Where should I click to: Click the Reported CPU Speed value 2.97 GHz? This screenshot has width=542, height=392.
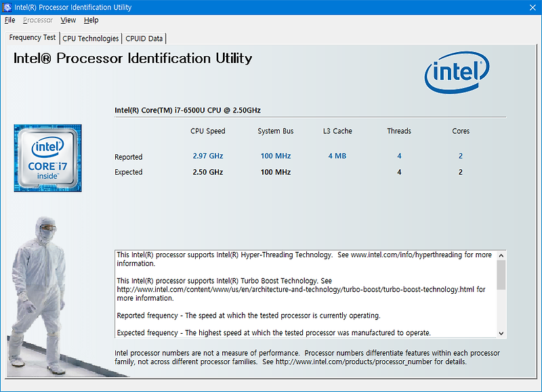pyautogui.click(x=208, y=156)
